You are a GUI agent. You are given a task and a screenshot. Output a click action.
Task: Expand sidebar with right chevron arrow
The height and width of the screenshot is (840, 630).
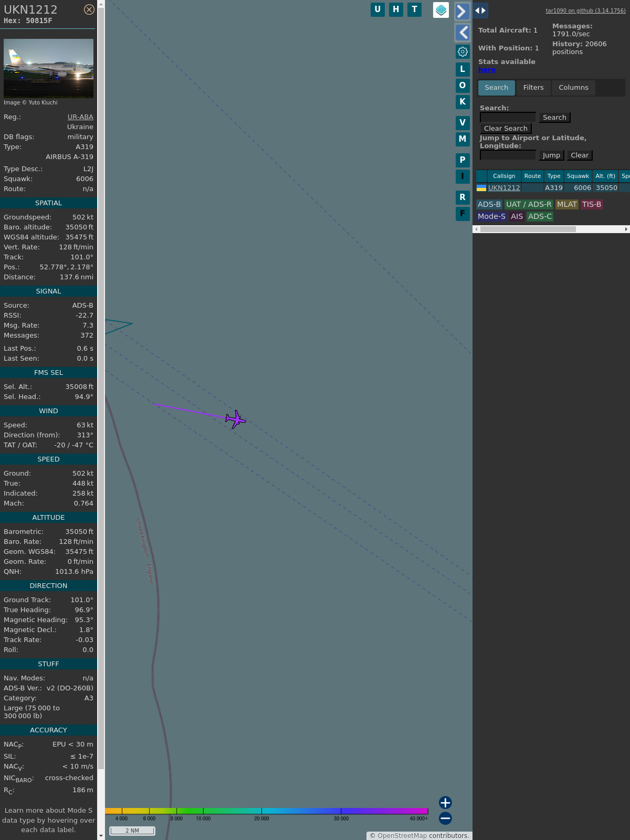click(462, 12)
